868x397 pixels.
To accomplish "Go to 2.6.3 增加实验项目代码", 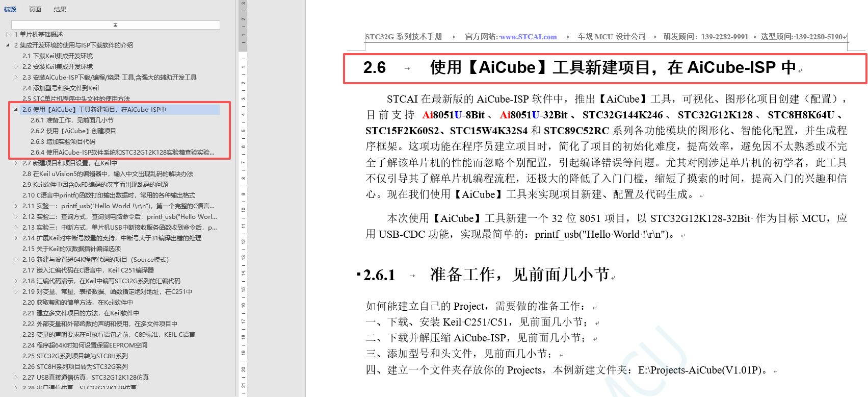I will click(x=63, y=142).
